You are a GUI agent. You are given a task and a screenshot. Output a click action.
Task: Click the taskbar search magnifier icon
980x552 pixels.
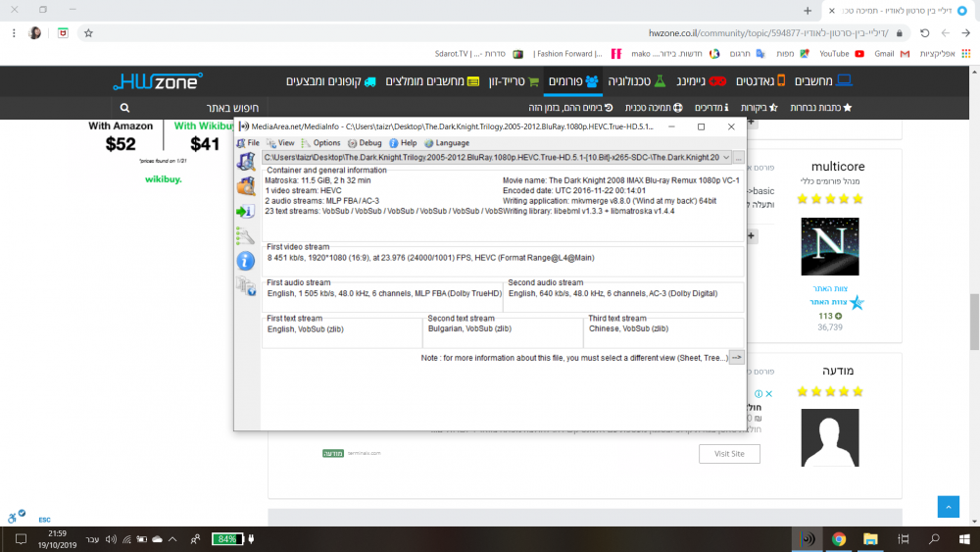pyautogui.click(x=934, y=539)
